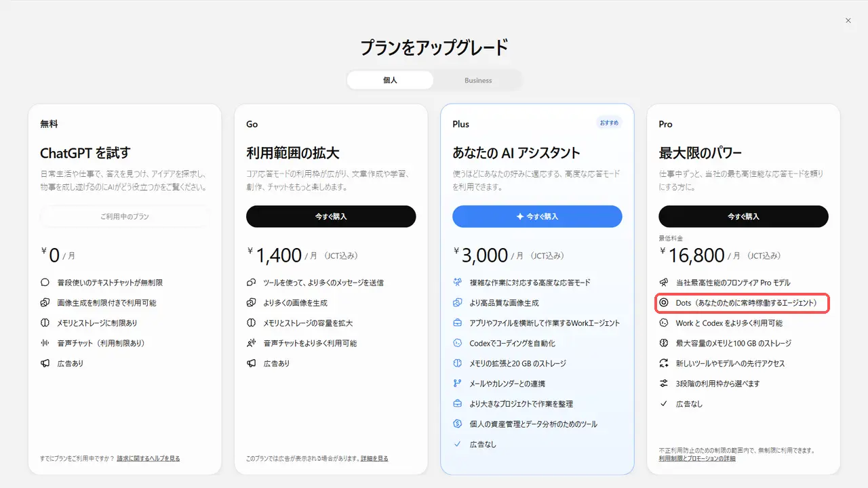Click the おすすめ badge on the Plus card
This screenshot has height=488, width=868.
(609, 123)
